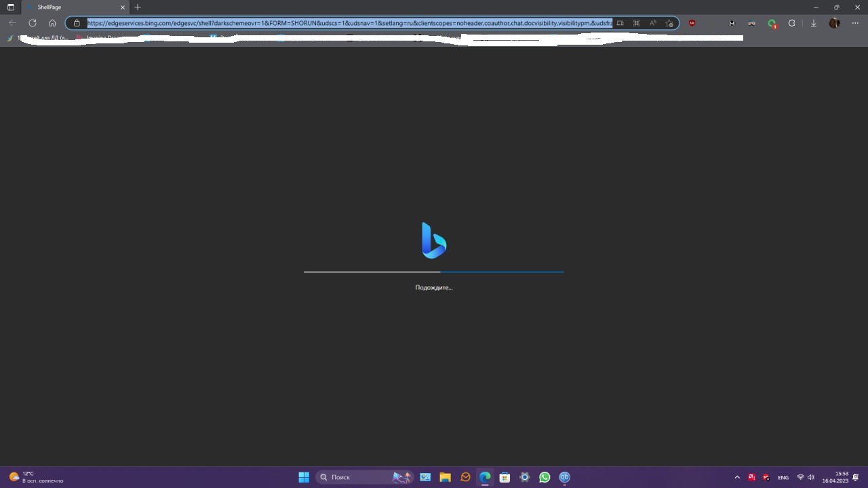Click the blue Bing logo
Screen dimensions: 868x488
click(434, 241)
